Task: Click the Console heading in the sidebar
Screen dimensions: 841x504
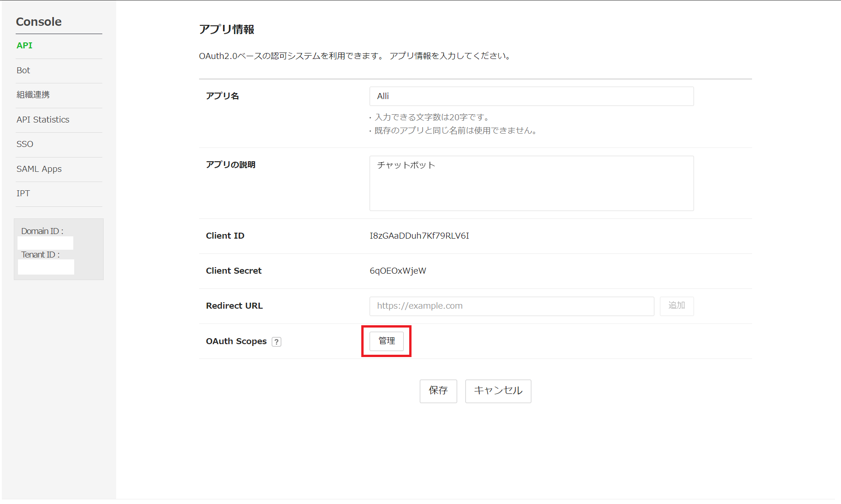Action: coord(39,22)
